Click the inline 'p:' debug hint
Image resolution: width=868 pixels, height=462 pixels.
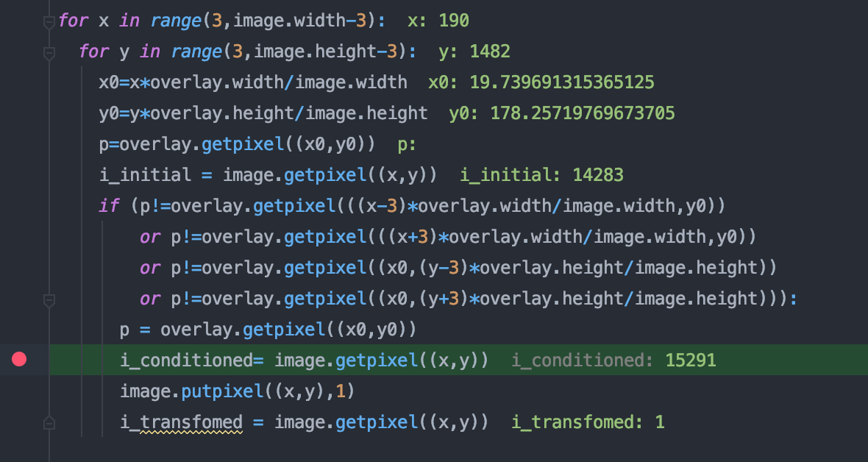[407, 144]
